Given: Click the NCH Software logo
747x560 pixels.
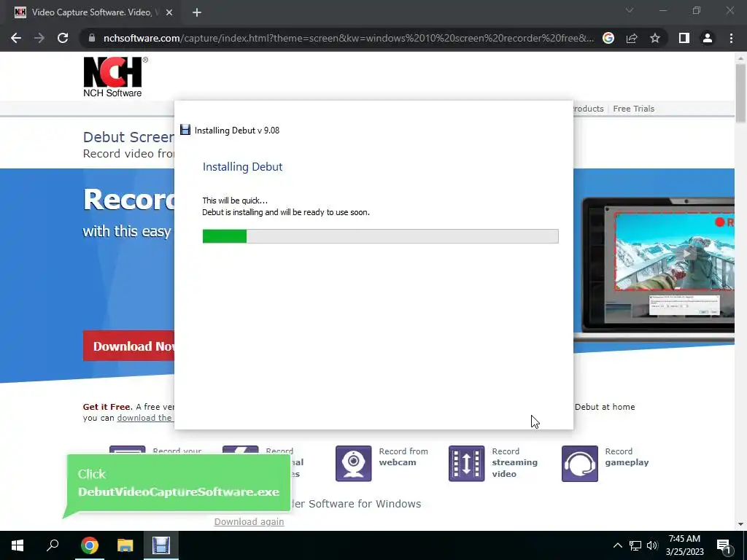Looking at the screenshot, I should click(x=115, y=77).
